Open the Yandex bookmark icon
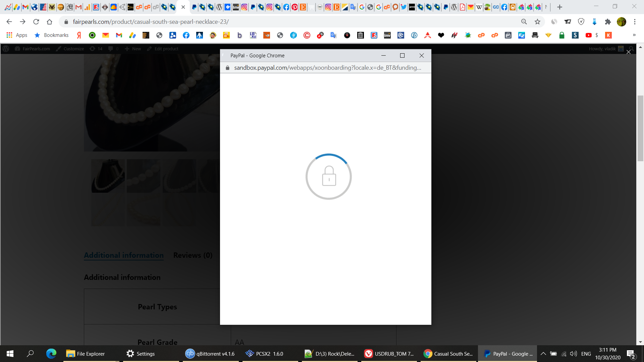 point(79,35)
